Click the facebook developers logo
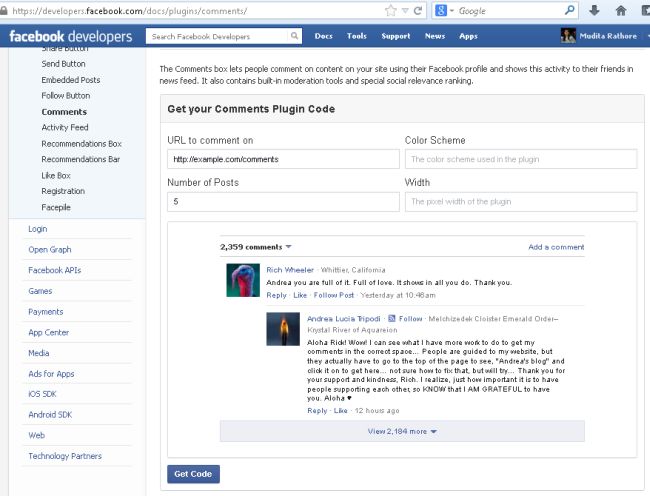 pyautogui.click(x=70, y=36)
